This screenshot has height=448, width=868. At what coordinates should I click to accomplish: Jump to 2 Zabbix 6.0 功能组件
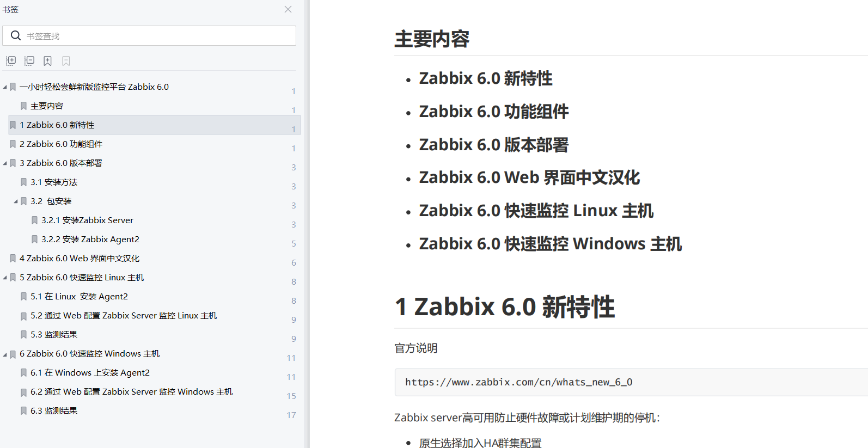point(61,144)
